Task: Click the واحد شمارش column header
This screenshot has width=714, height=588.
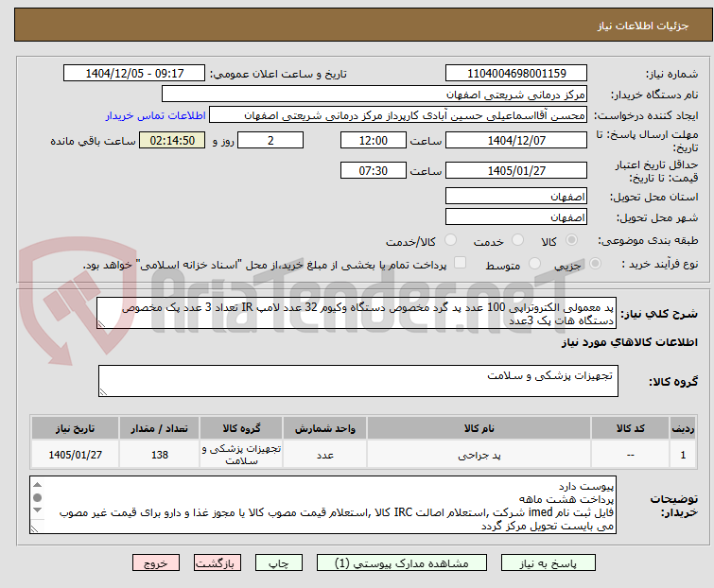Action: click(x=324, y=428)
